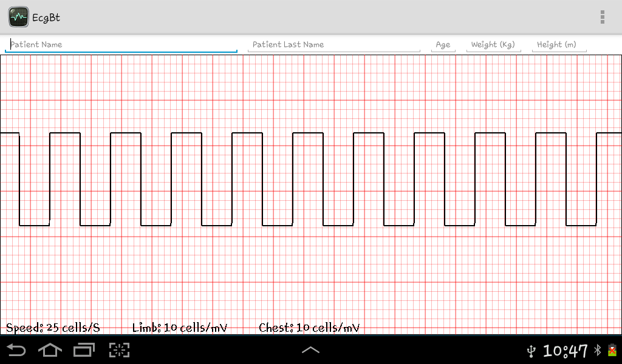Tap the Speed 25 cells/S label
The image size is (622, 364).
53,328
